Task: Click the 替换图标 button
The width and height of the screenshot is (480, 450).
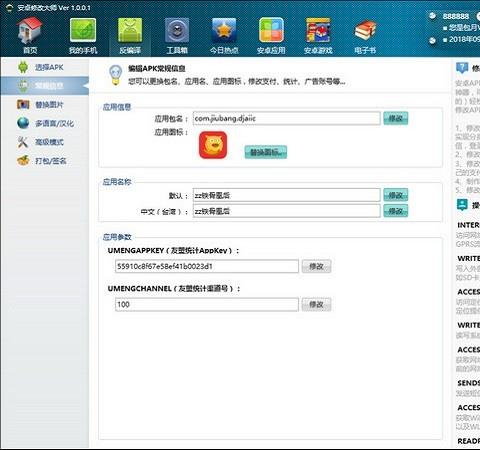Action: (x=266, y=152)
